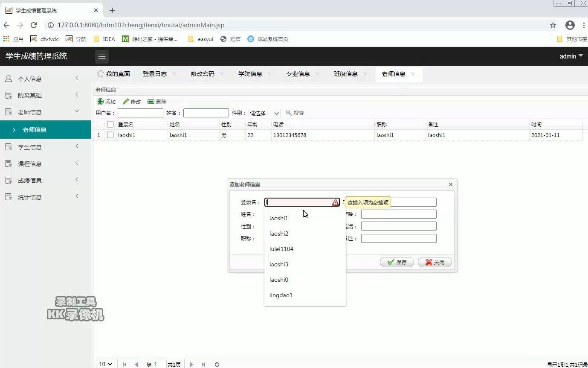
Task: Open the page size 10 dropdown
Action: click(x=105, y=364)
